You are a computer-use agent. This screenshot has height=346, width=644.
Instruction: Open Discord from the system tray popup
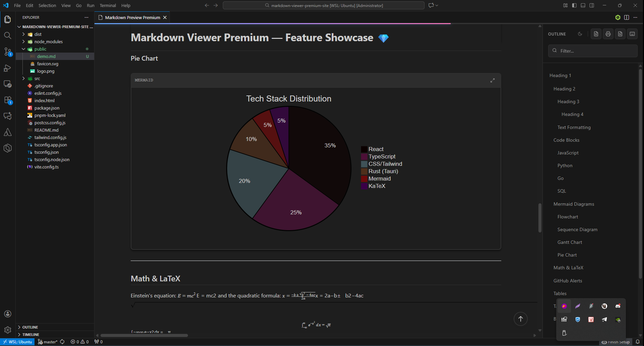[x=618, y=305]
